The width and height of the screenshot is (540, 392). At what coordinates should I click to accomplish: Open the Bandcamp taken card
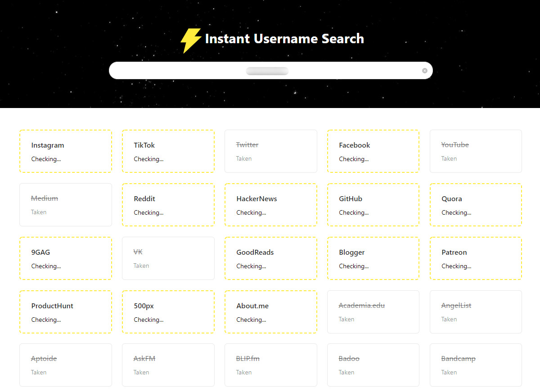tap(476, 365)
